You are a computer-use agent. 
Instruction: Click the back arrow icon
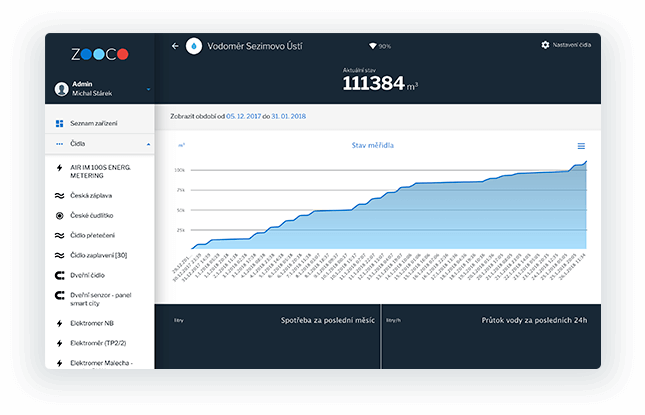pyautogui.click(x=175, y=46)
